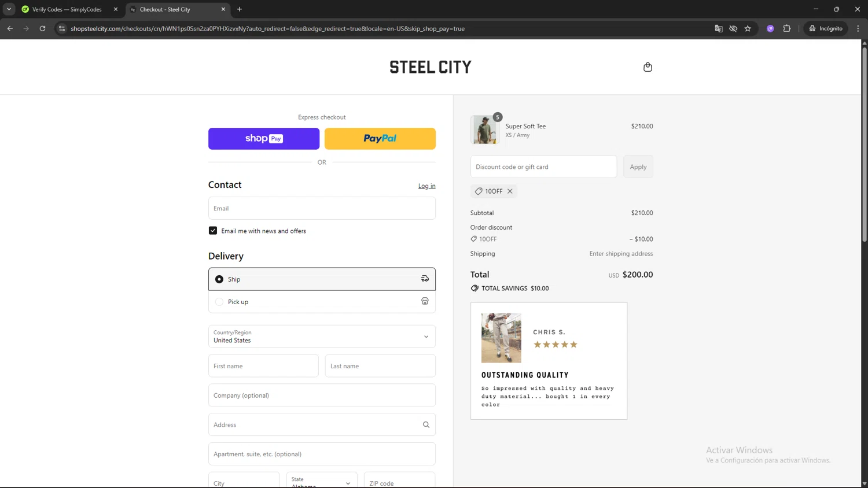The image size is (868, 488).
Task: Select the Ship delivery option
Action: pos(322,279)
